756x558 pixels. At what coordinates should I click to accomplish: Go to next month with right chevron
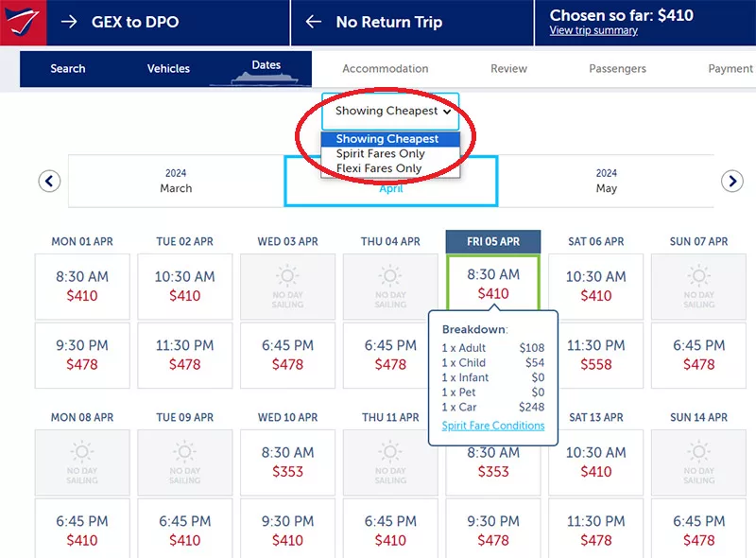(x=731, y=181)
